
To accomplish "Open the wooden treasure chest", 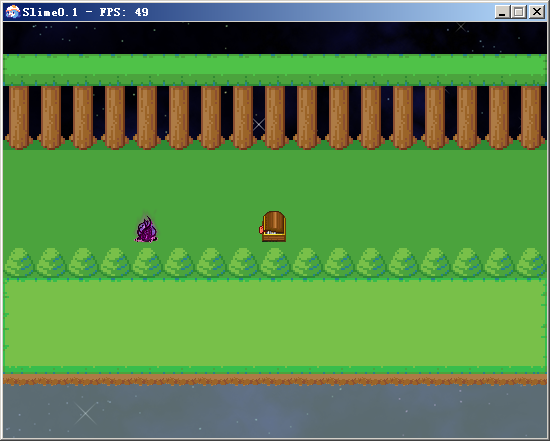I will coord(273,226).
